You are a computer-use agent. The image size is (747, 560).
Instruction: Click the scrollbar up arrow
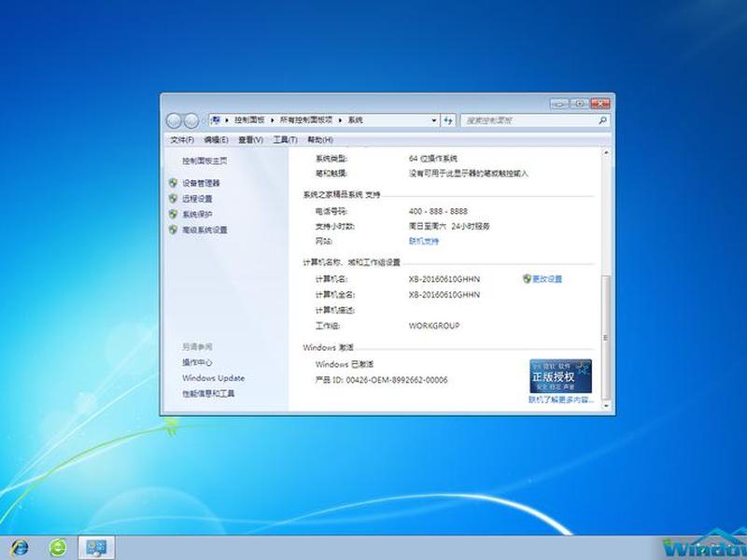coord(606,153)
